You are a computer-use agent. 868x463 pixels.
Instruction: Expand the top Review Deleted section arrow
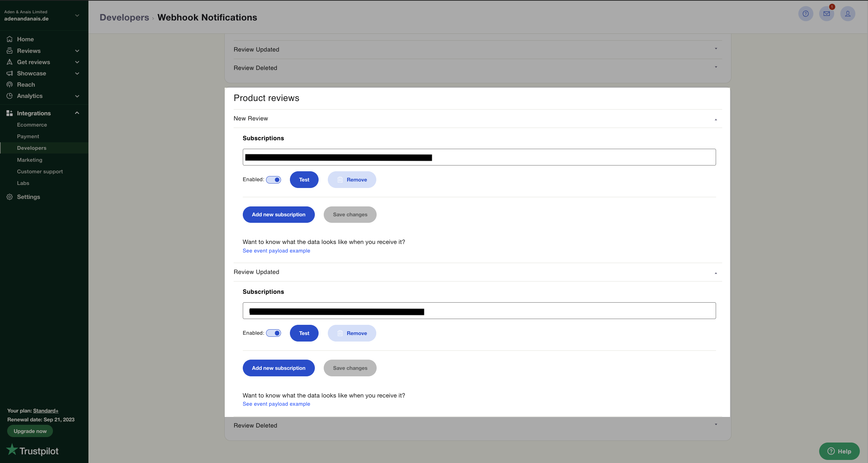coord(716,67)
